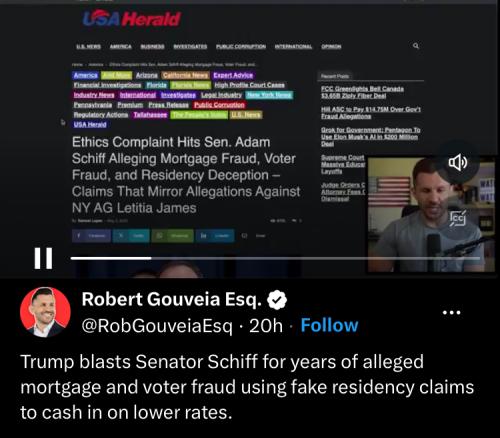Click the WhatsApp share button
500x438 pixels.
point(172,236)
